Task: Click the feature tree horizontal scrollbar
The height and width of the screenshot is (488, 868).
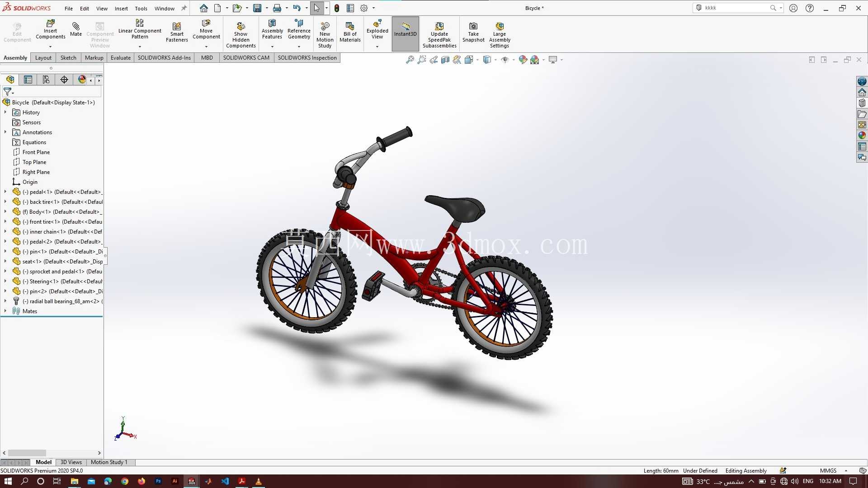Action: pyautogui.click(x=27, y=453)
